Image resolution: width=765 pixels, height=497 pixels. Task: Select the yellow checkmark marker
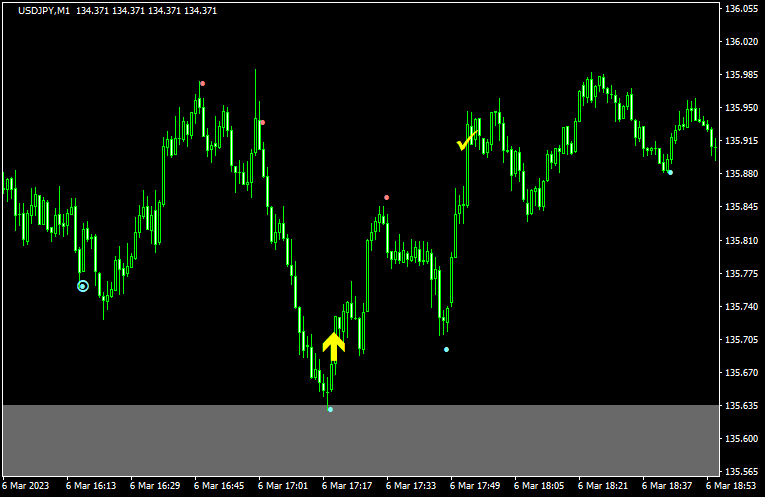coord(465,142)
